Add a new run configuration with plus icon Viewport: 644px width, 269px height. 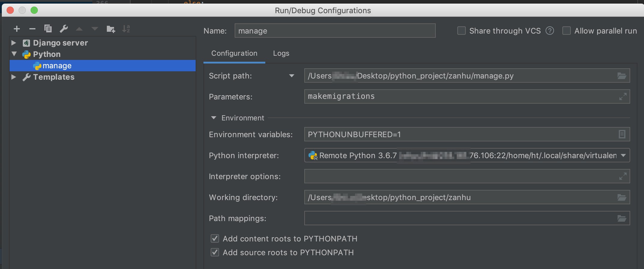[x=17, y=29]
